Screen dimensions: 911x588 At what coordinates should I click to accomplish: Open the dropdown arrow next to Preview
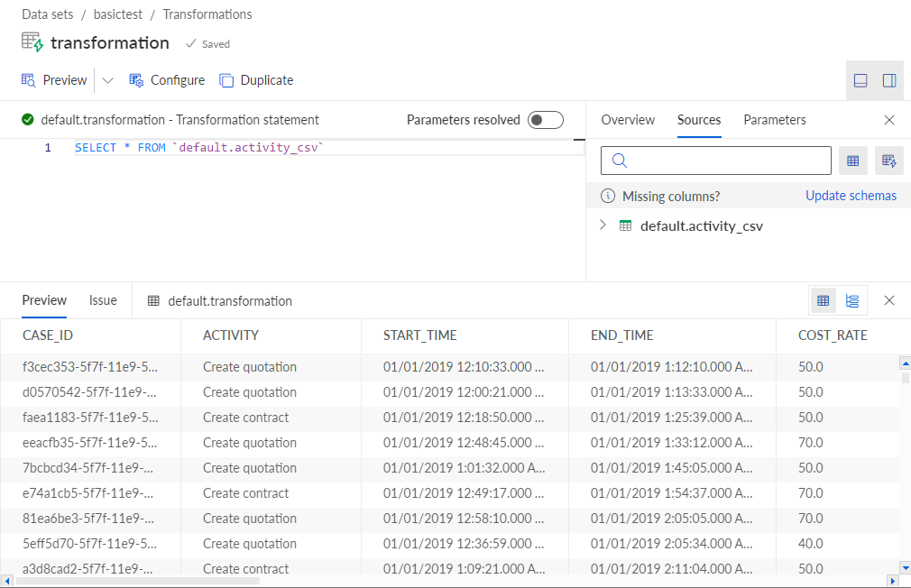point(108,80)
